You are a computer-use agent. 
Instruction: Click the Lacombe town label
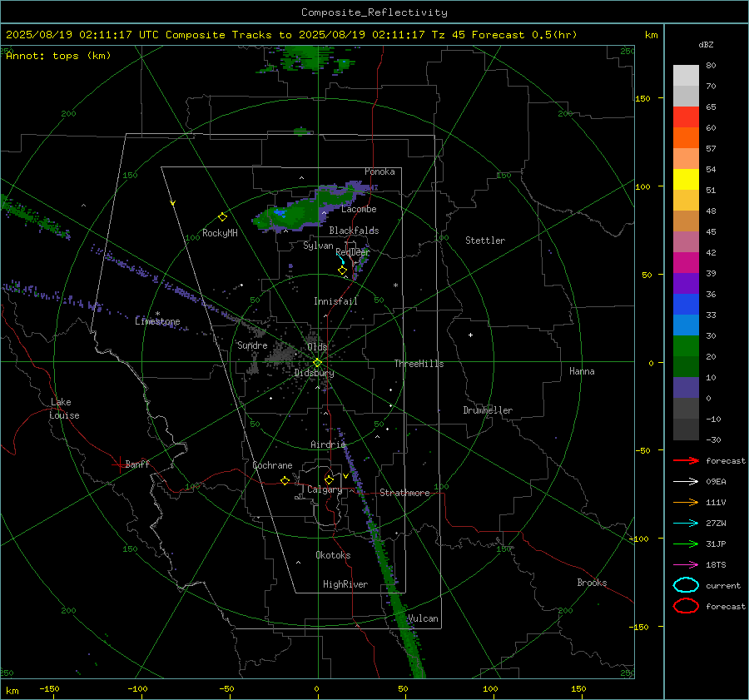click(x=359, y=209)
